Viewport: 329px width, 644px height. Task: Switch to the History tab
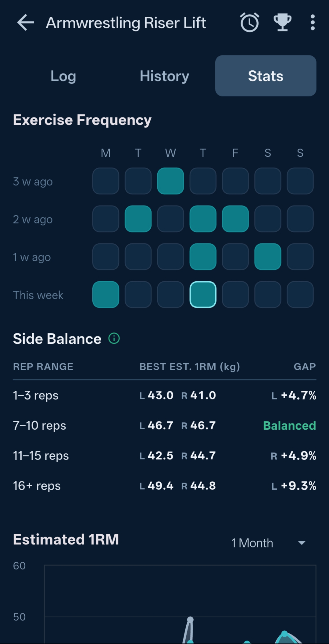pyautogui.click(x=164, y=76)
